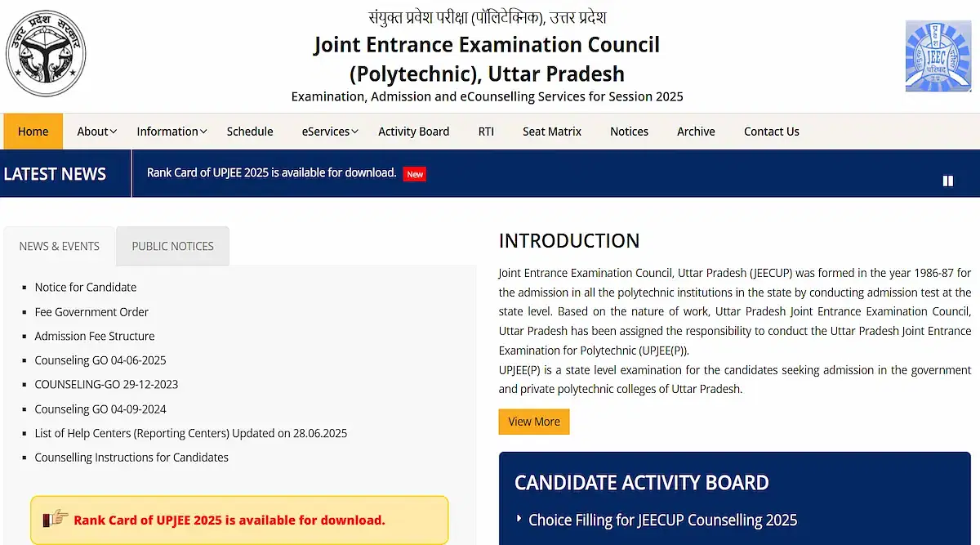980x545 pixels.
Task: Expand the About dropdown menu
Action: [x=97, y=132]
